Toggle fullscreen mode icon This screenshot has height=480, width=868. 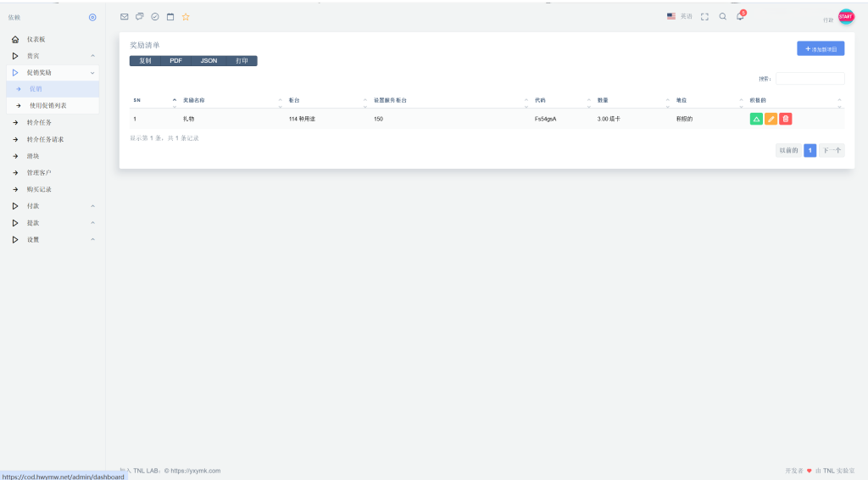coord(704,17)
